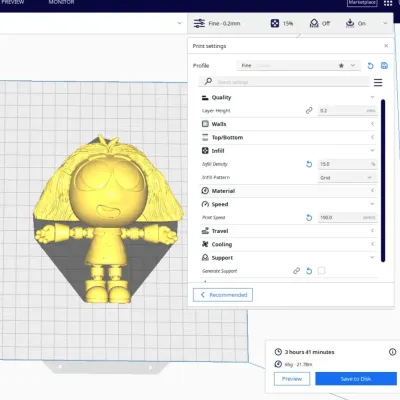
Task: Open the Marketplace from top bar
Action: (362, 3)
